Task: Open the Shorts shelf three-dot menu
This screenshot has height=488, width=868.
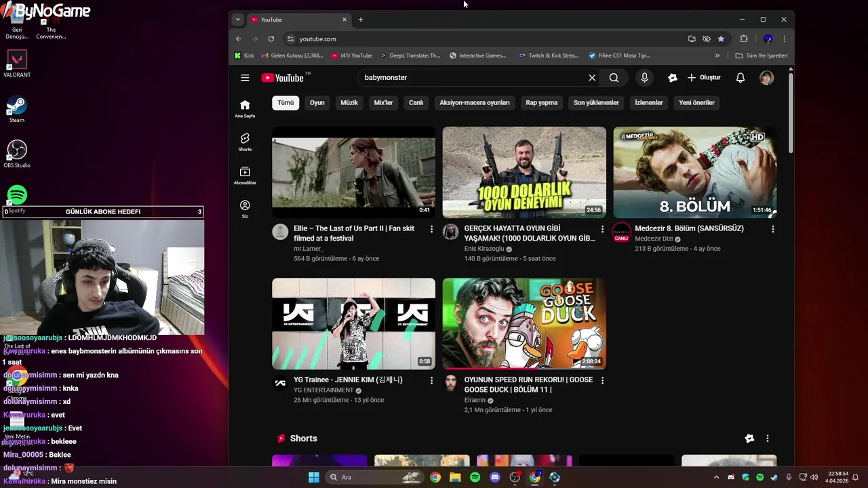Action: point(768,439)
